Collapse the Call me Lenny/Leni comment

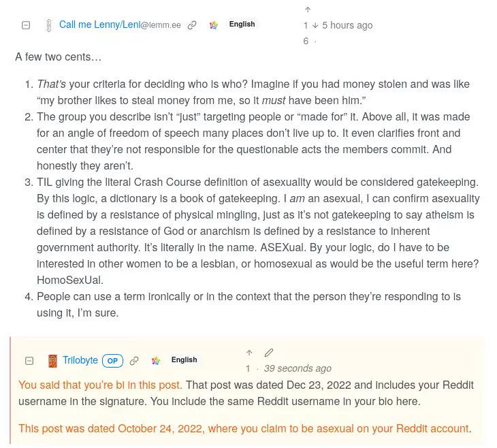pyautogui.click(x=26, y=25)
